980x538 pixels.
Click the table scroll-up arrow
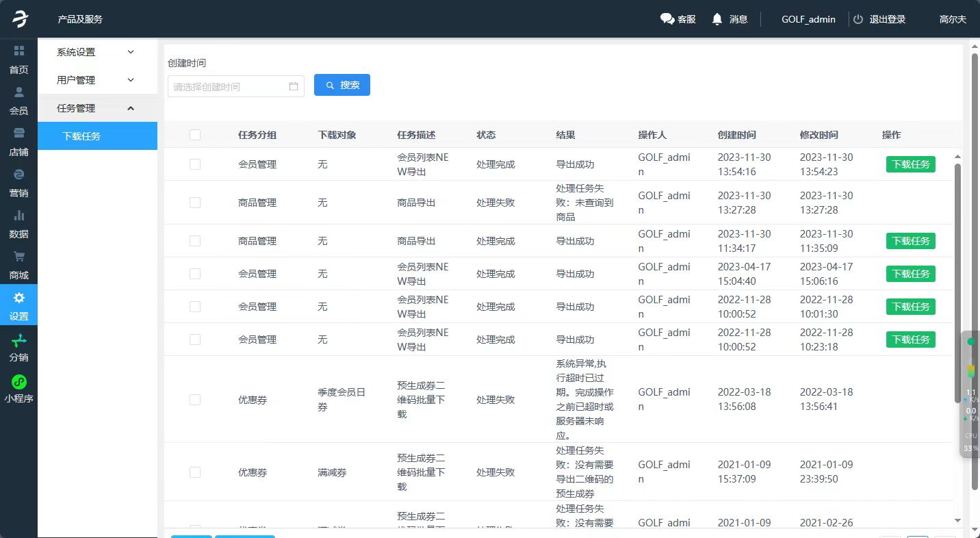click(x=957, y=157)
